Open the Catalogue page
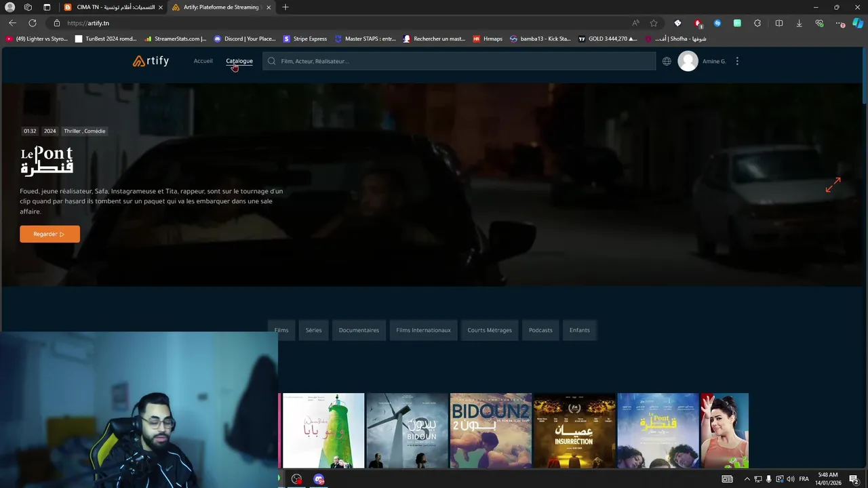Viewport: 868px width, 488px height. coord(239,61)
